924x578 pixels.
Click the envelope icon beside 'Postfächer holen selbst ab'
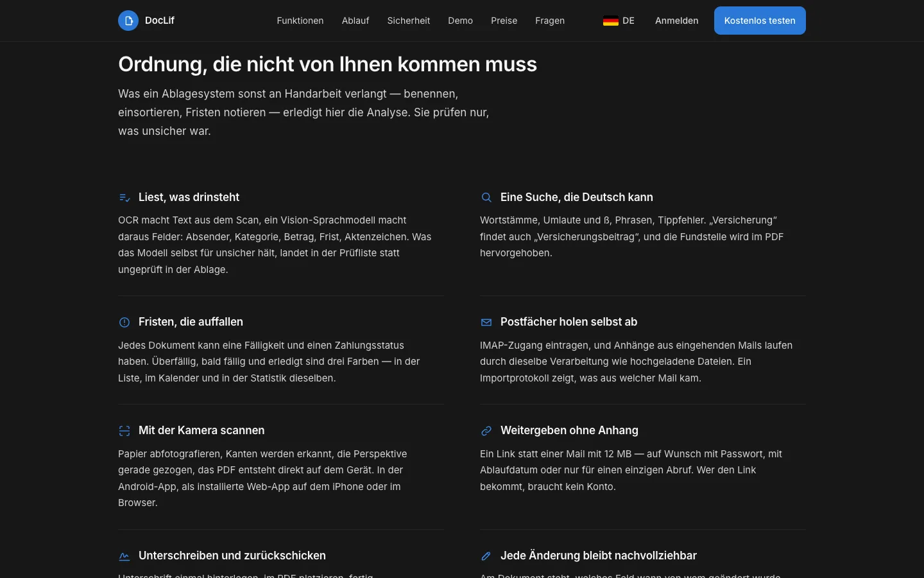[x=486, y=322]
